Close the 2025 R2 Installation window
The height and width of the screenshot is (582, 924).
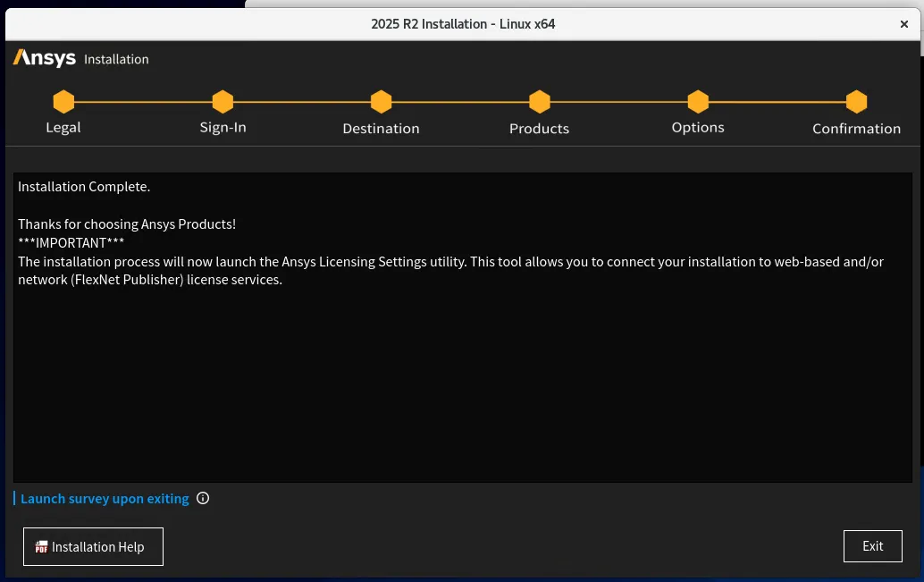pos(904,24)
